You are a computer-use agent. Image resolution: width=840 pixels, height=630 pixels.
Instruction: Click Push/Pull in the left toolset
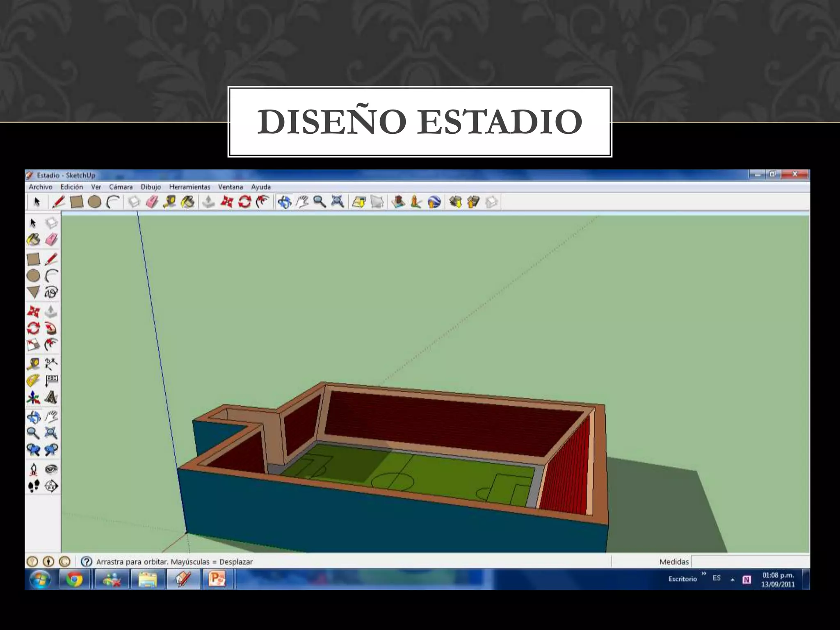click(x=51, y=311)
